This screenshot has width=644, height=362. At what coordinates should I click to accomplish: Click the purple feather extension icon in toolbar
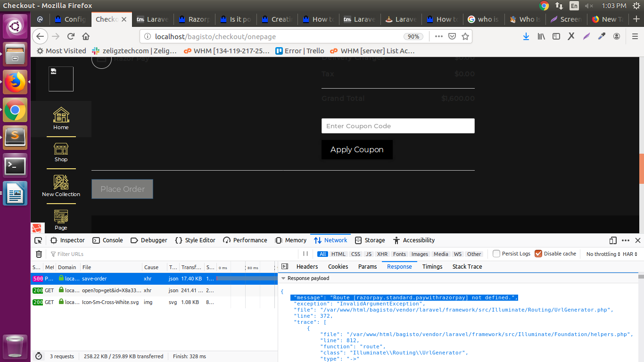click(x=586, y=36)
